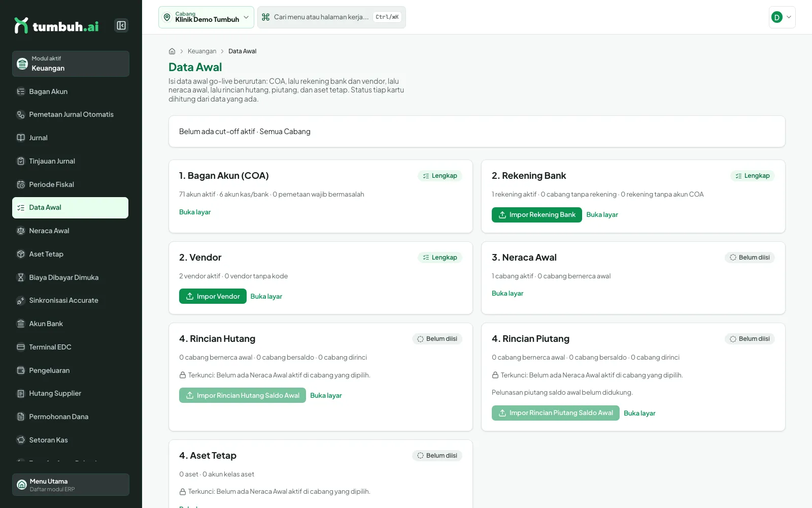Click the Aset Tetap box icon

21,254
